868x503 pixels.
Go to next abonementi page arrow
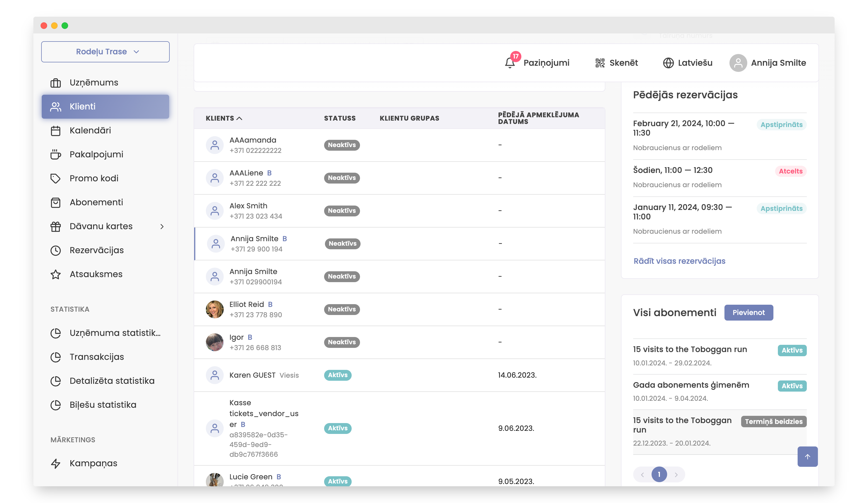[x=676, y=474]
